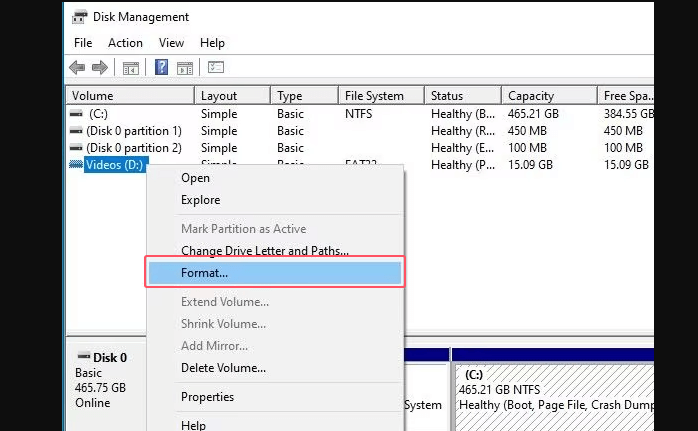Screen dimensions: 698x431
Task: Click the Show/Hide Action Pane icon
Action: click(x=184, y=68)
